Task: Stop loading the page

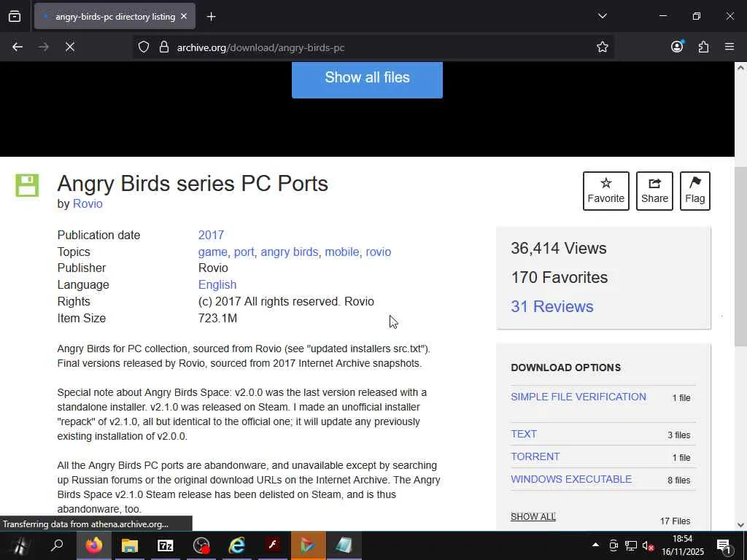Action: [x=70, y=47]
